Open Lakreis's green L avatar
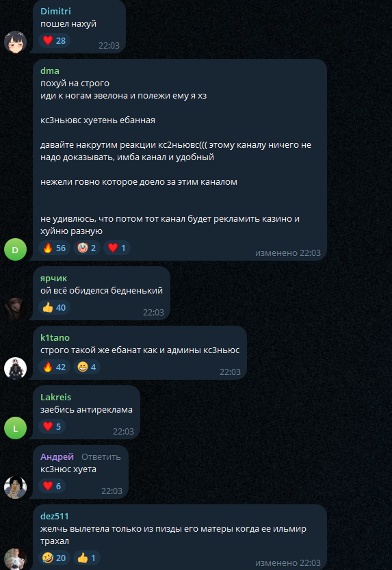The height and width of the screenshot is (570, 392). [x=15, y=428]
